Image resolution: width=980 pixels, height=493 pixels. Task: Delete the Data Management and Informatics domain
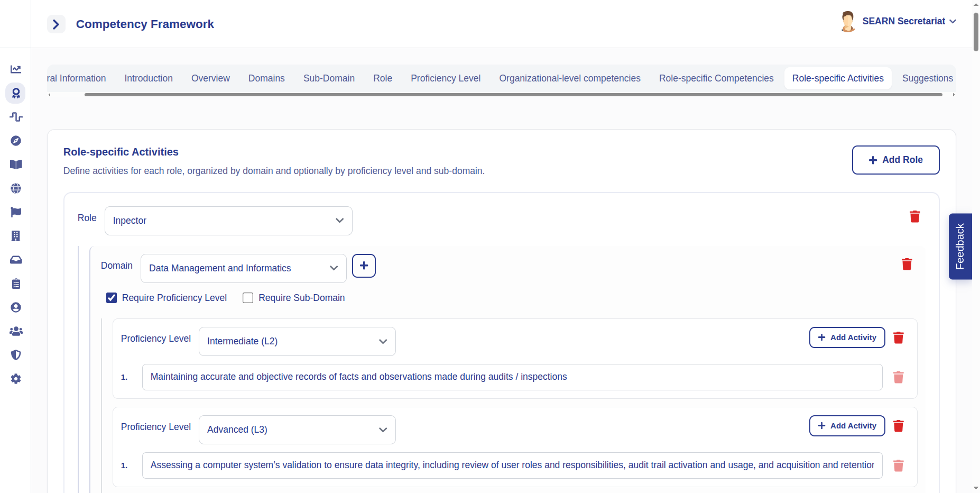pyautogui.click(x=907, y=264)
